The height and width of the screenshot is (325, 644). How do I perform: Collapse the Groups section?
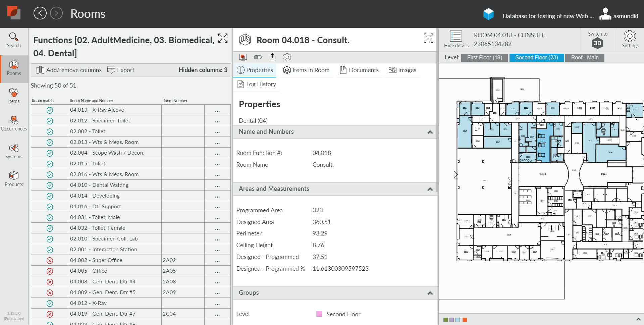430,293
